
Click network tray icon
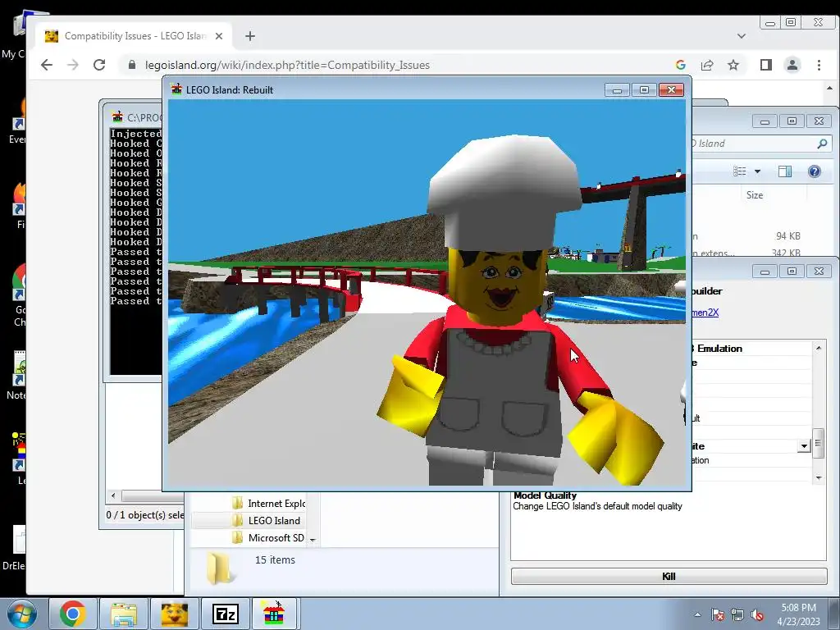(x=737, y=614)
